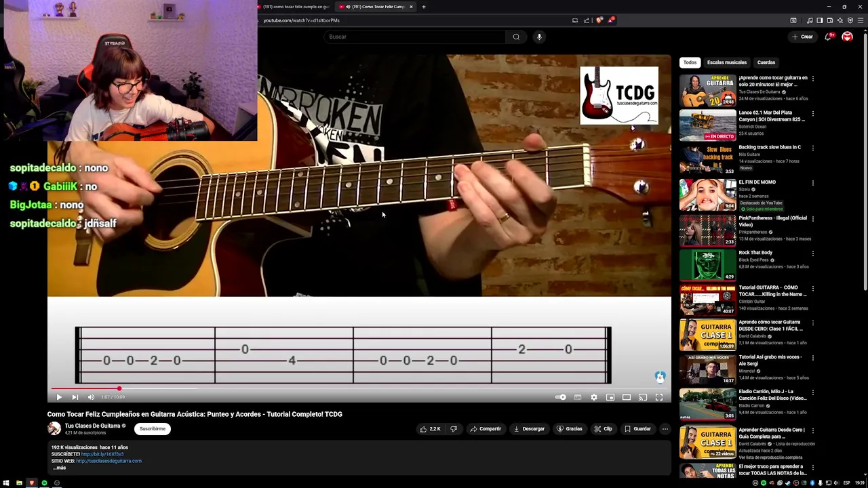Open options menu for Aprende como tocar guitarra video
Screen dimensions: 868x488
812,79
